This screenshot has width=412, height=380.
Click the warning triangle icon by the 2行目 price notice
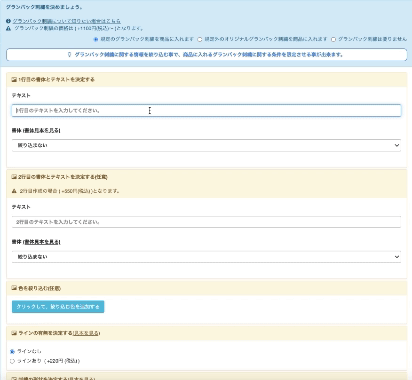click(14, 191)
